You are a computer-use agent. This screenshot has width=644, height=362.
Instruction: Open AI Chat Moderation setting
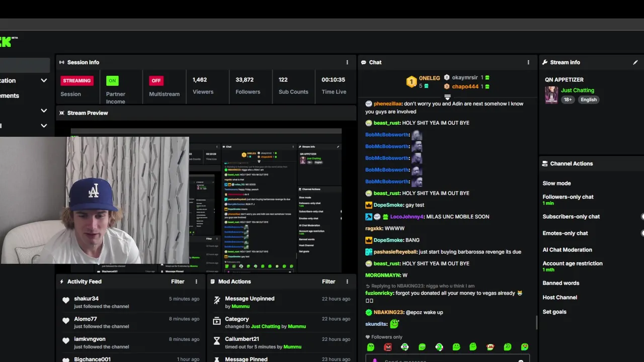[567, 250]
